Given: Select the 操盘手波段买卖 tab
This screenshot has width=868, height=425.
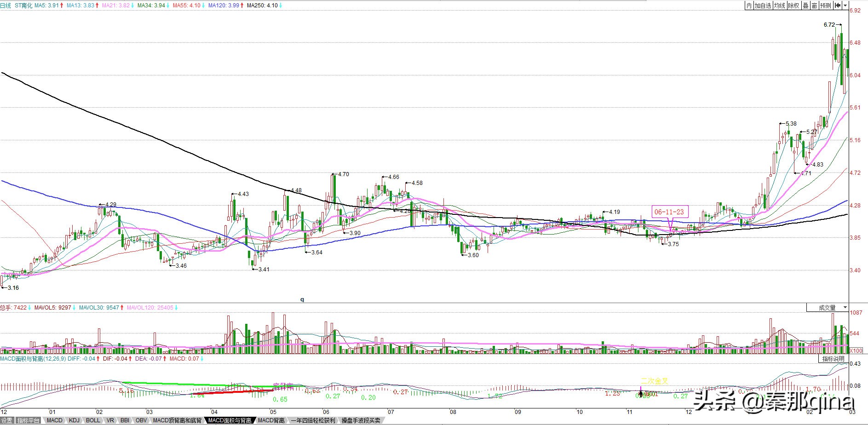Looking at the screenshot, I should pos(361,420).
